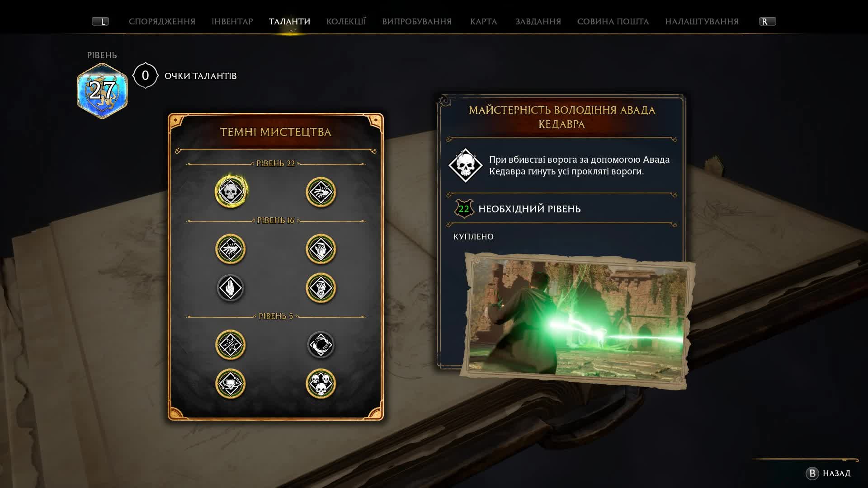Click the L shoulder button indicator
The height and width of the screenshot is (488, 868).
(x=100, y=22)
